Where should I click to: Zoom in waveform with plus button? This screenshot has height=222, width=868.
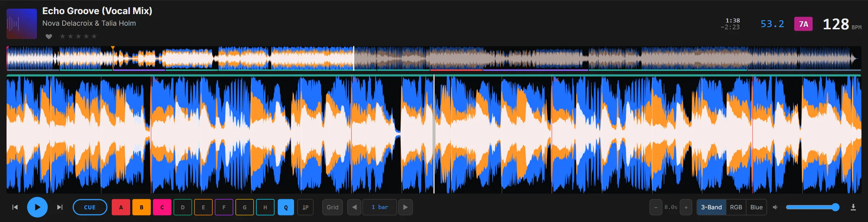[686, 207]
